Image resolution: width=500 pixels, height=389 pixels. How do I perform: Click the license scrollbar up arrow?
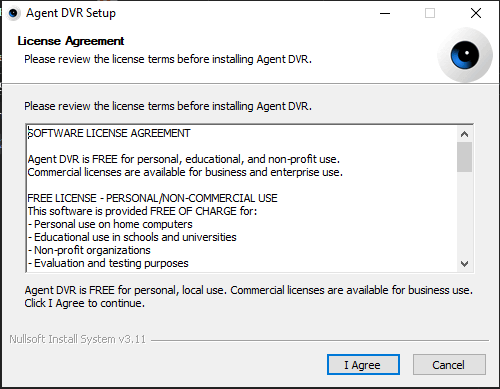464,134
